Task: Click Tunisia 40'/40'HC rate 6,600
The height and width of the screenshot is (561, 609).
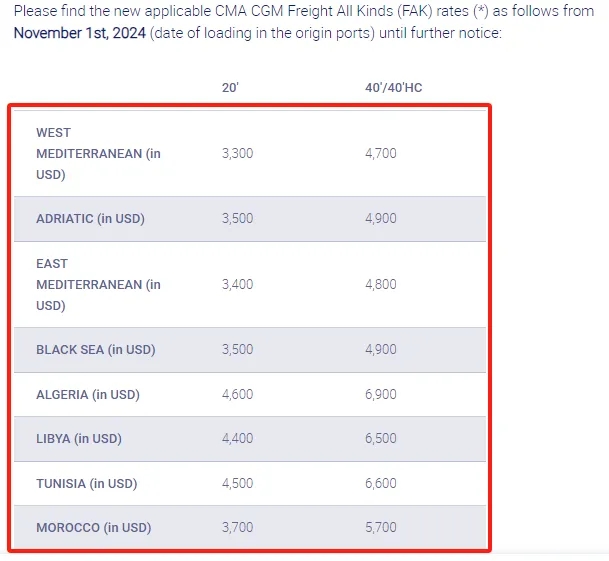Action: (x=381, y=483)
